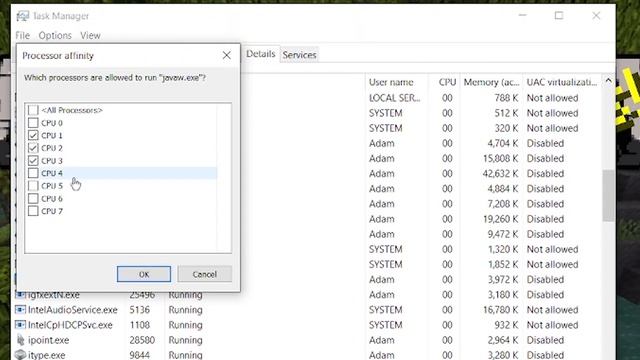Select the IntelCpHDCPSvc.exe process name
Screen dimensions: 640x360
point(70,325)
